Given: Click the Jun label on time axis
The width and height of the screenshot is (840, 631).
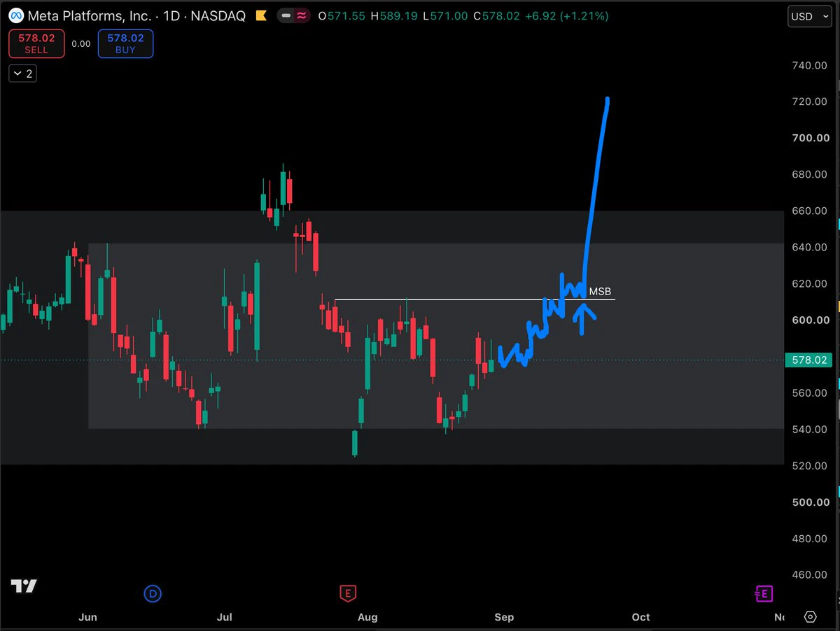Looking at the screenshot, I should pyautogui.click(x=87, y=617).
